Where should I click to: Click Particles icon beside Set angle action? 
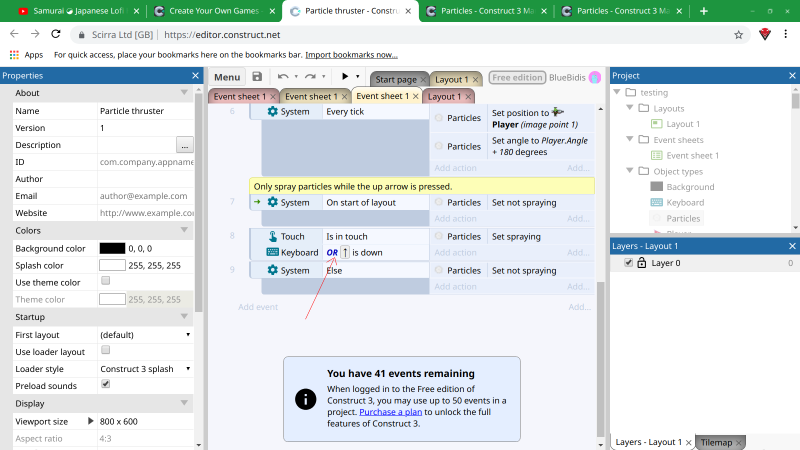point(439,146)
